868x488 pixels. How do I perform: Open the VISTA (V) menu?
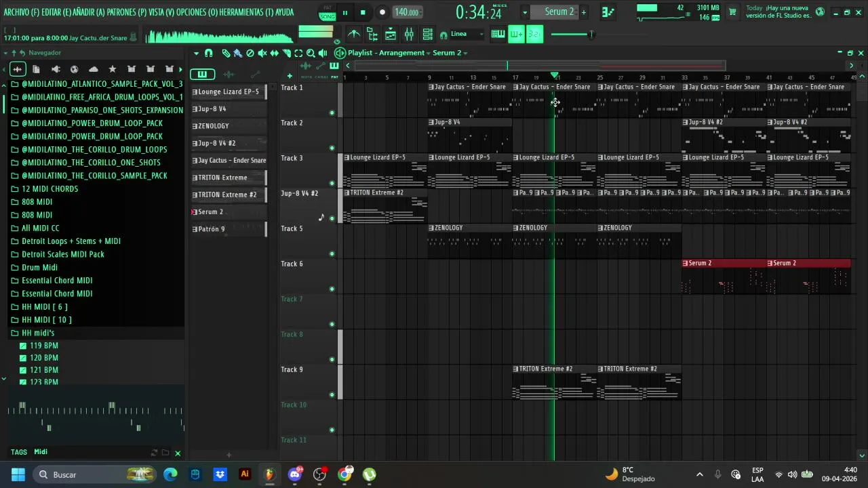pyautogui.click(x=161, y=12)
